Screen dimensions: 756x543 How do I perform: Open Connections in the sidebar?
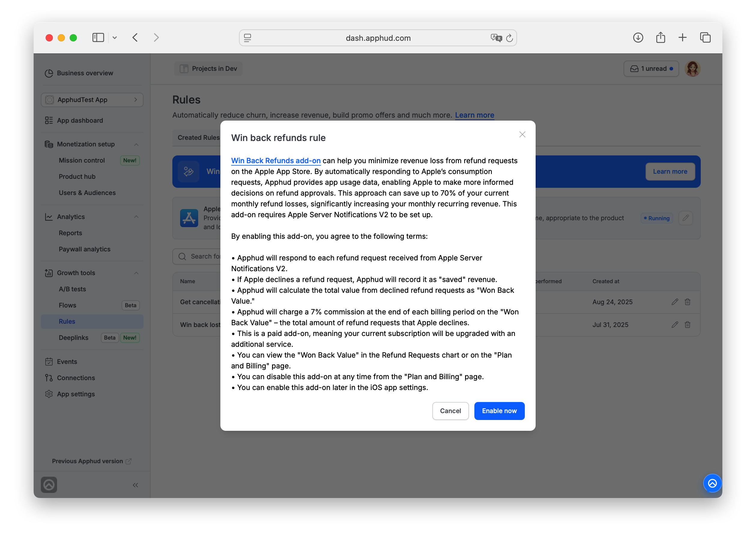[70, 378]
